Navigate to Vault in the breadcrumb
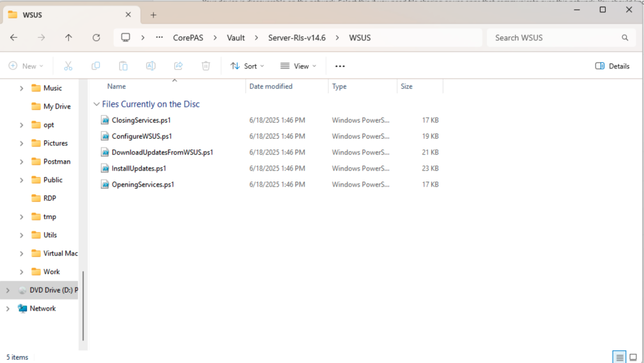Image resolution: width=644 pixels, height=363 pixels. [x=236, y=38]
